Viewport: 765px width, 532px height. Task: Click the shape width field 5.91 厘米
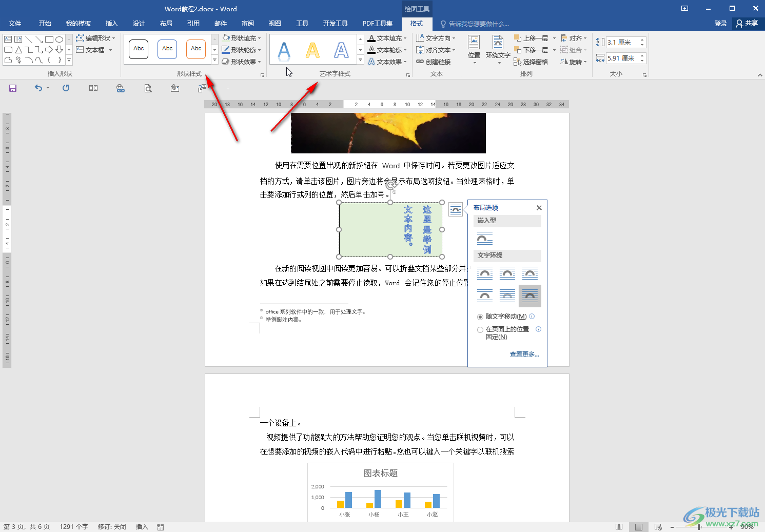621,58
